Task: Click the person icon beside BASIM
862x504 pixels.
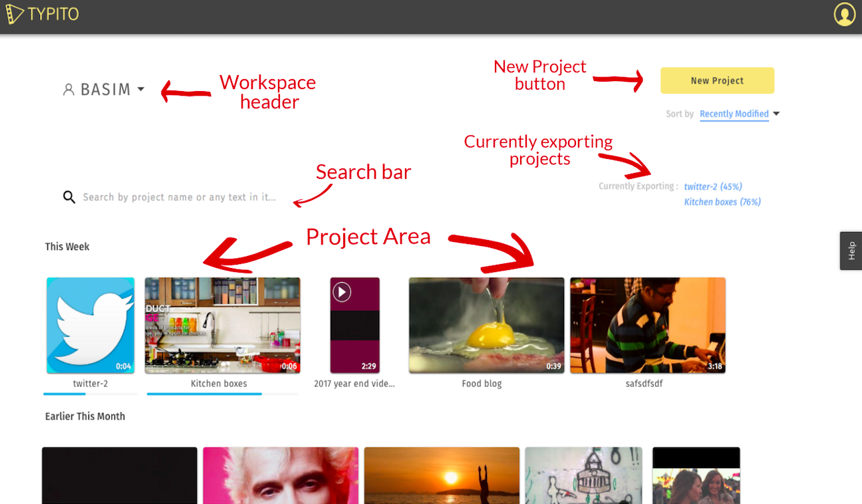Action: 69,89
